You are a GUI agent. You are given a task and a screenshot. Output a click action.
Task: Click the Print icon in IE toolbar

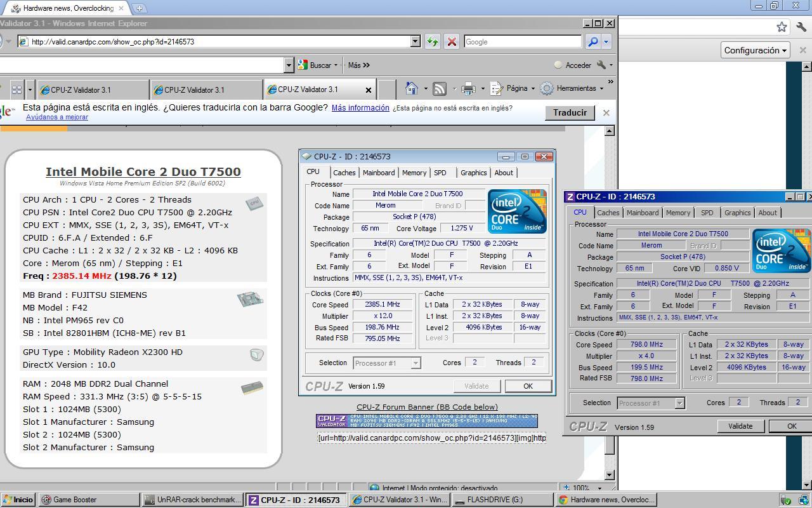(x=468, y=88)
